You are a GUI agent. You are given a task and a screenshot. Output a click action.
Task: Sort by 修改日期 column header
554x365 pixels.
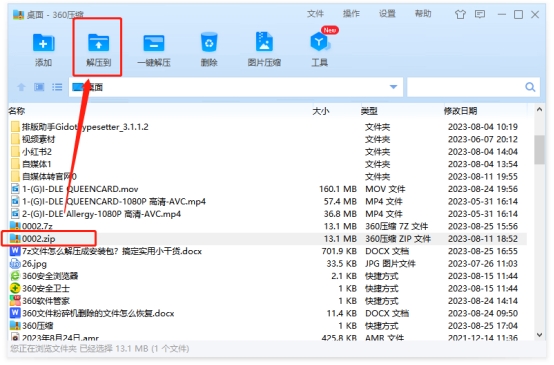[460, 111]
